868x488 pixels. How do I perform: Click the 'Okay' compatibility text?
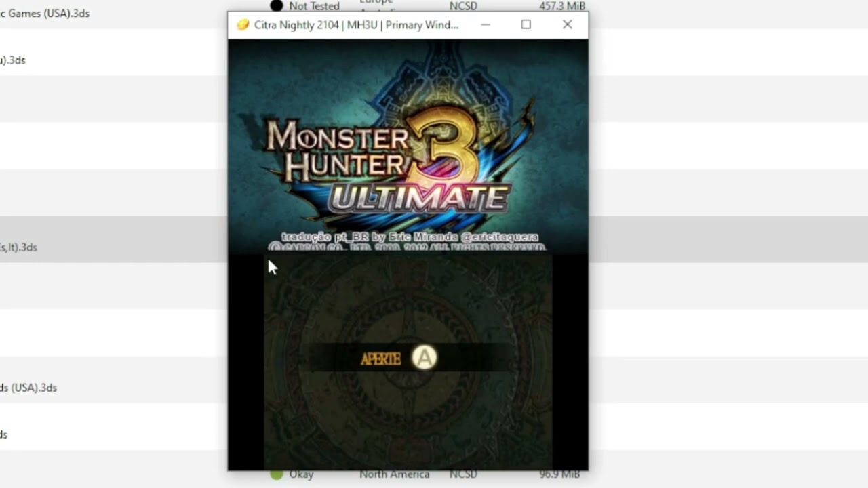coord(302,474)
